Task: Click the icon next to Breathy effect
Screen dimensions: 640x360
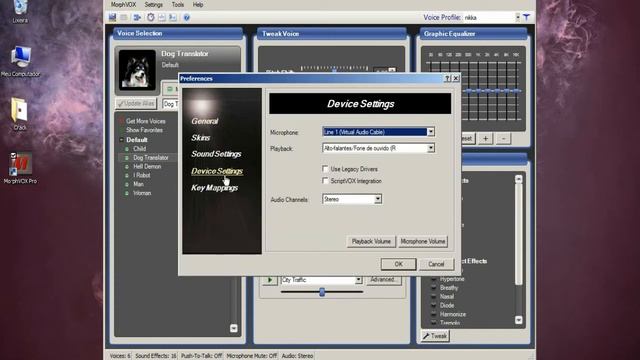Action: pos(433,288)
